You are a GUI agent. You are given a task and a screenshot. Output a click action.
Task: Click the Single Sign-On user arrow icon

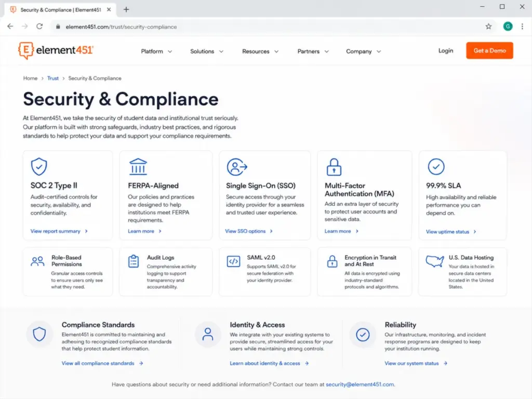237,167
